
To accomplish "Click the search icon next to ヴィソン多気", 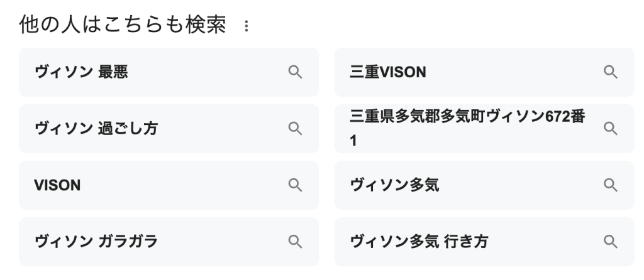I will point(610,185).
